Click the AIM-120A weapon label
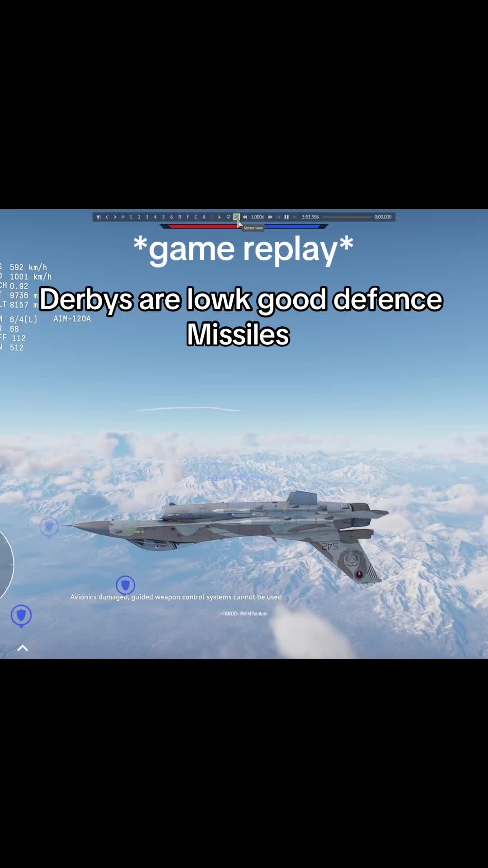 [72, 319]
